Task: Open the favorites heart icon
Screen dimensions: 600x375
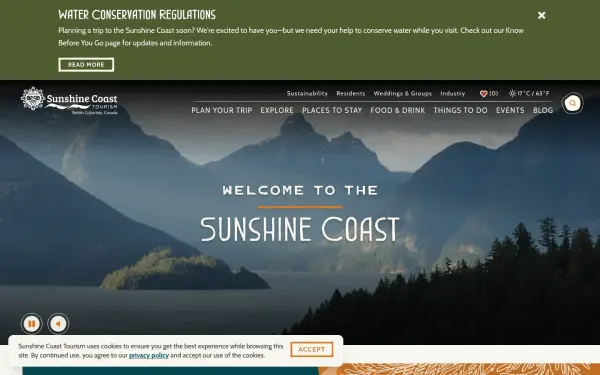Action: (x=484, y=93)
